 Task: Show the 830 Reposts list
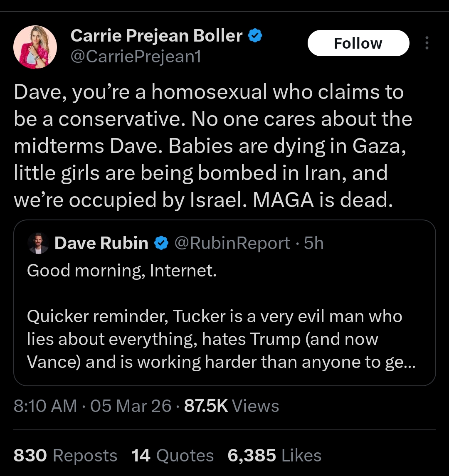coord(65,456)
